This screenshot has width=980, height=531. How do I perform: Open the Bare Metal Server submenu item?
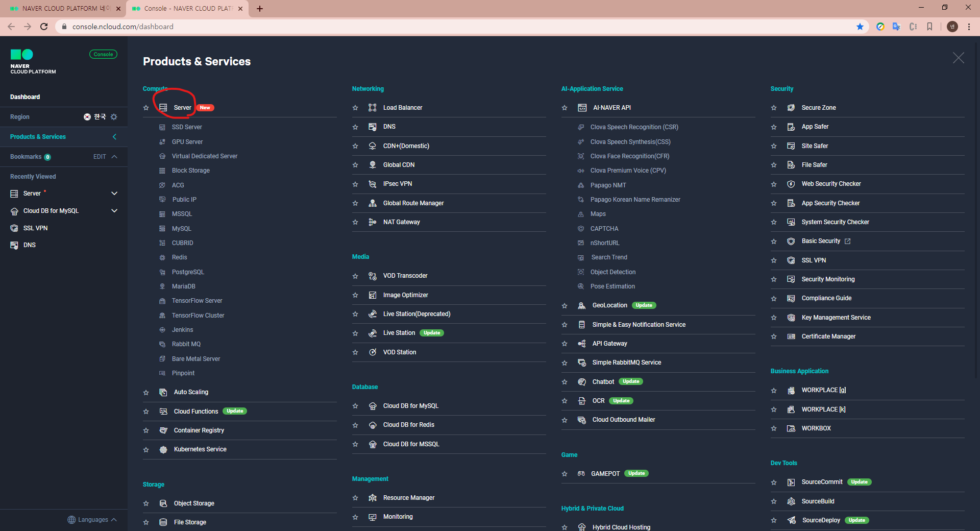196,359
